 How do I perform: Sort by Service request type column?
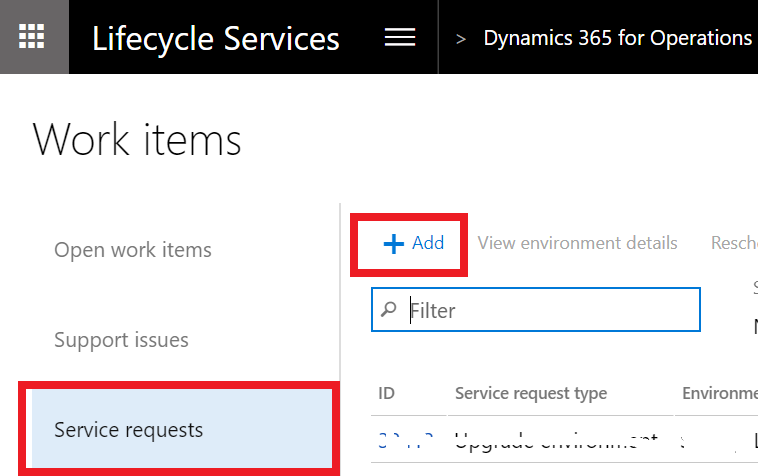pos(531,393)
